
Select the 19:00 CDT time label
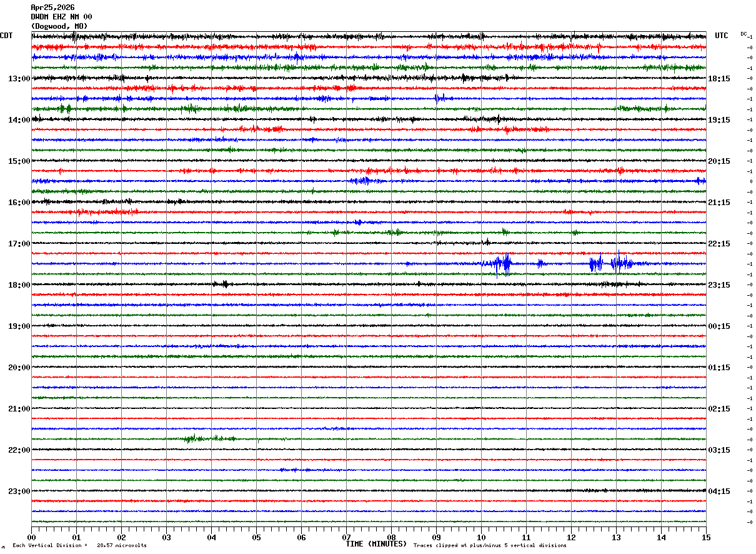pyautogui.click(x=19, y=326)
